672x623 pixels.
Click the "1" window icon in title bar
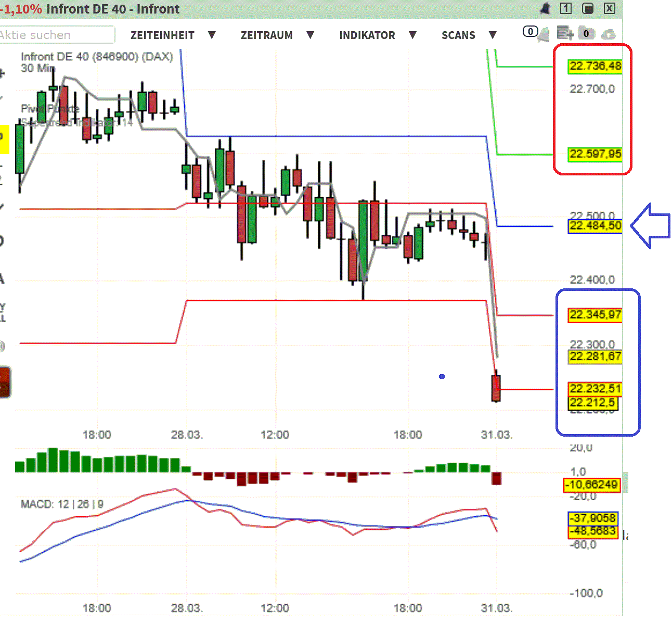coord(565,9)
